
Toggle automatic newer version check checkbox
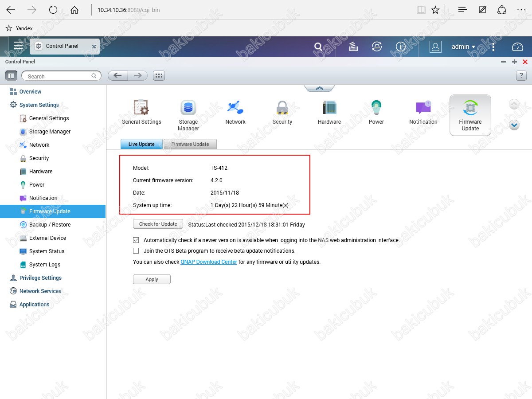136,240
